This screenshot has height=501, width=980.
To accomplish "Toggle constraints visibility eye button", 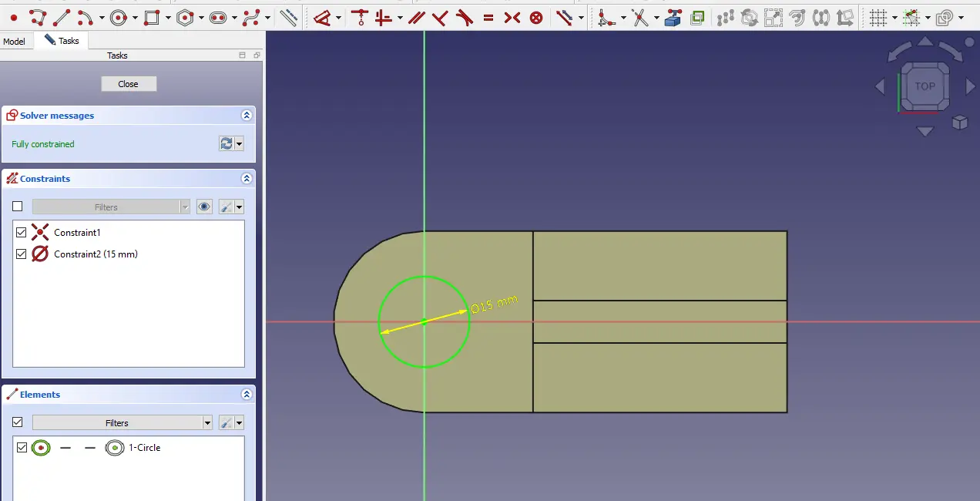I will (x=204, y=207).
